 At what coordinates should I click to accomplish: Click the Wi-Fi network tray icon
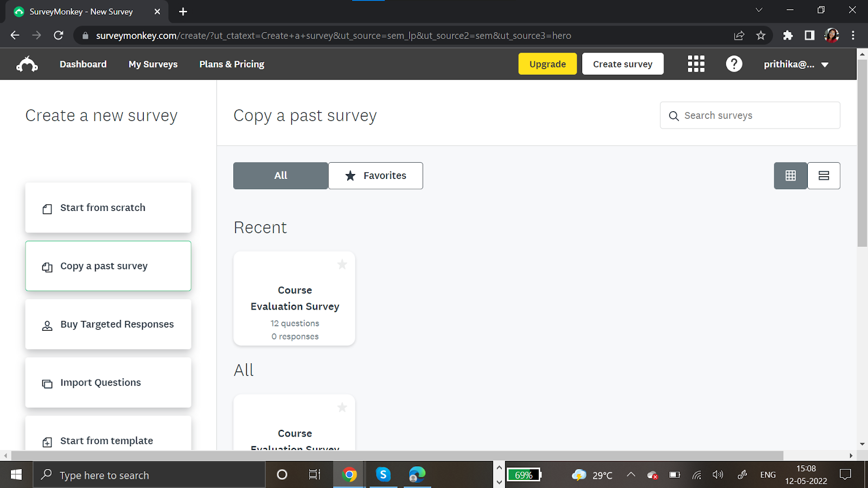pos(697,475)
